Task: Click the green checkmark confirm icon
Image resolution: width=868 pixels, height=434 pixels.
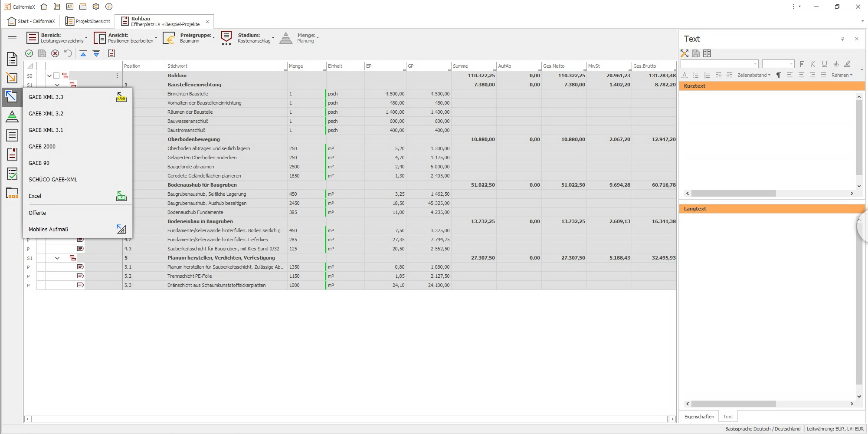Action: [29, 53]
